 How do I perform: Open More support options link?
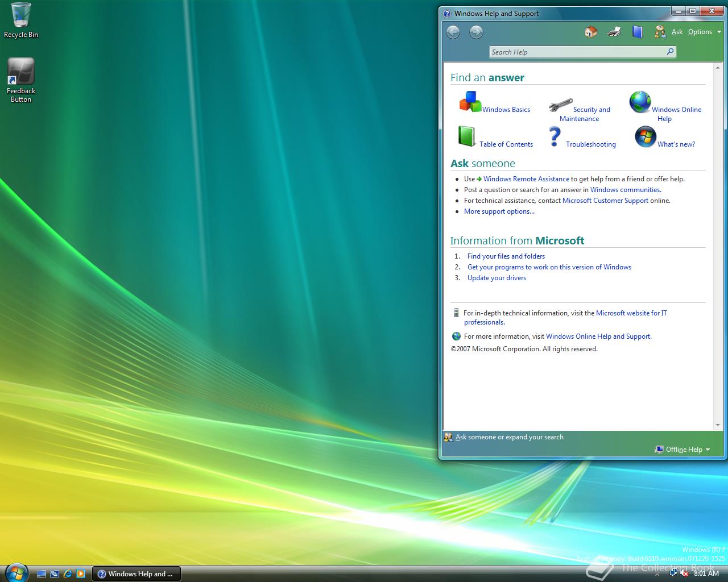pyautogui.click(x=499, y=211)
